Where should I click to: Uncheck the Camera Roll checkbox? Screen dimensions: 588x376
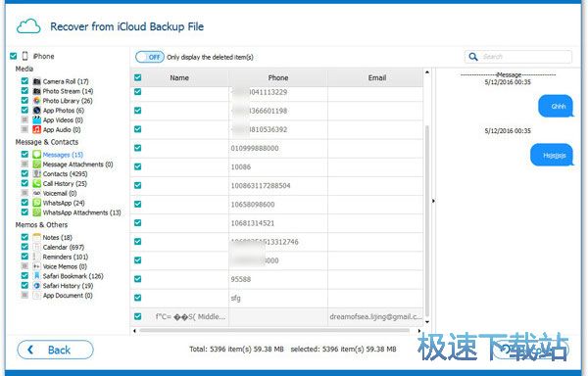point(24,81)
